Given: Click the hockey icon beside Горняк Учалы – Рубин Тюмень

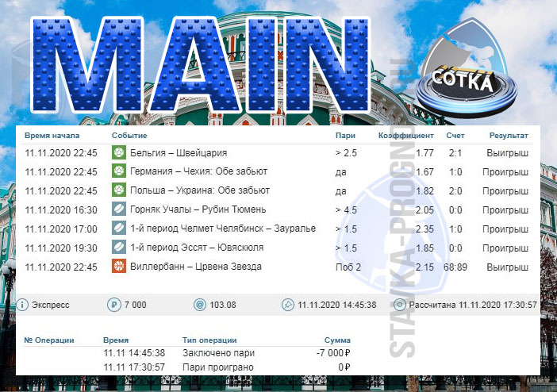Looking at the screenshot, I should (x=119, y=209).
